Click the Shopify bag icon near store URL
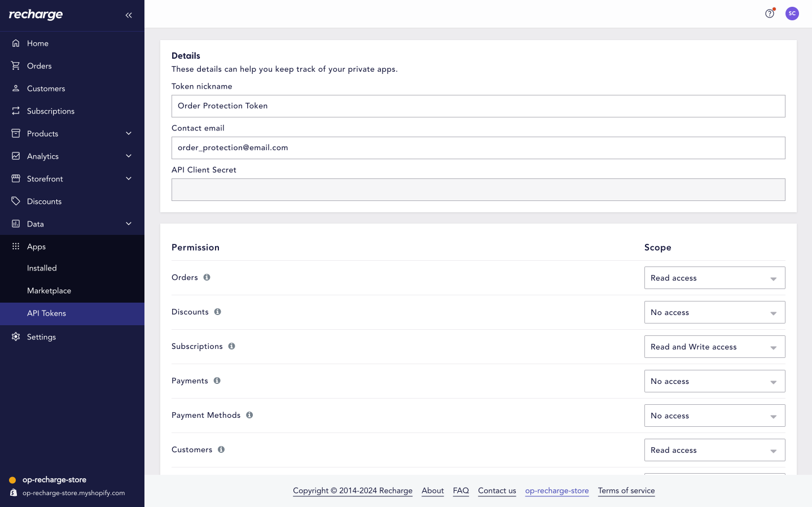Viewport: 812px width, 507px height. pyautogui.click(x=14, y=493)
